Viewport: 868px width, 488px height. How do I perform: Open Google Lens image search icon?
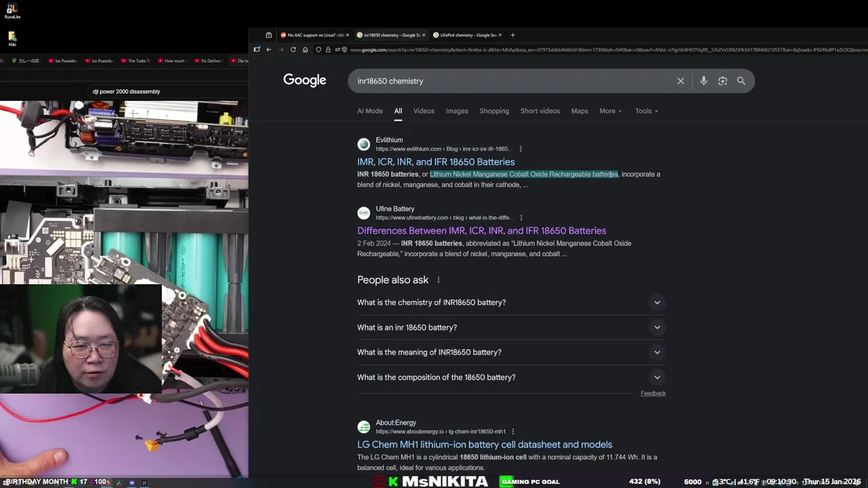point(722,81)
